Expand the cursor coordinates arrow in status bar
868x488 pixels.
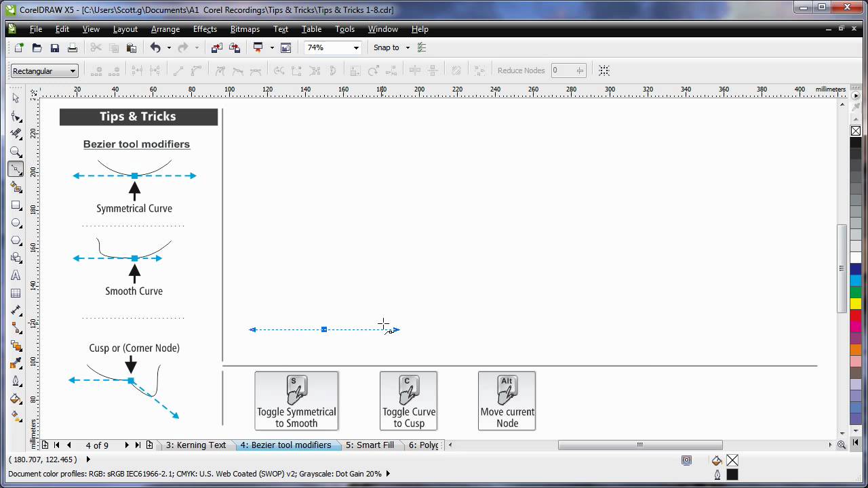pyautogui.click(x=88, y=460)
